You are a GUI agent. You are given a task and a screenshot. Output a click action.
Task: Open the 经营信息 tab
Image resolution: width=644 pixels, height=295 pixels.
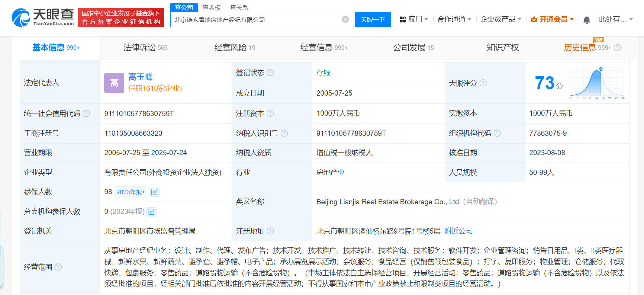tap(324, 48)
